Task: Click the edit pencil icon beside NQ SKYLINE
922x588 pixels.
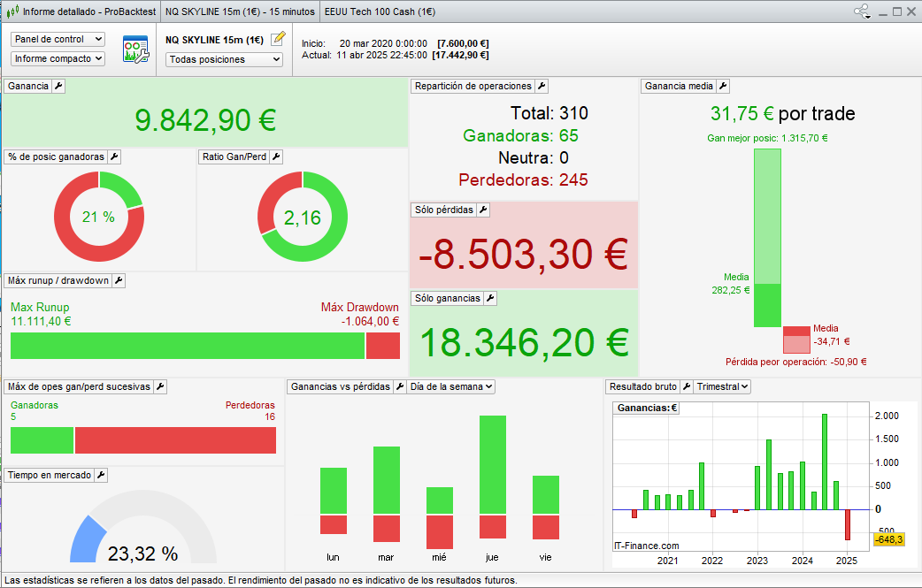Action: pos(279,38)
